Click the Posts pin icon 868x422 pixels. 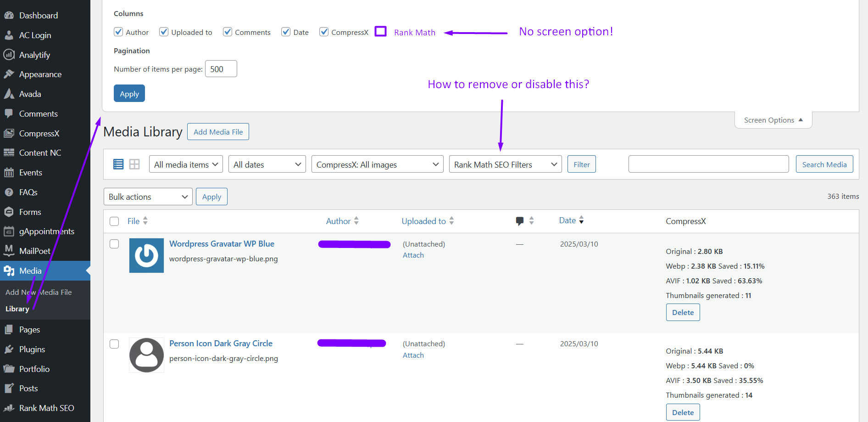pyautogui.click(x=9, y=388)
